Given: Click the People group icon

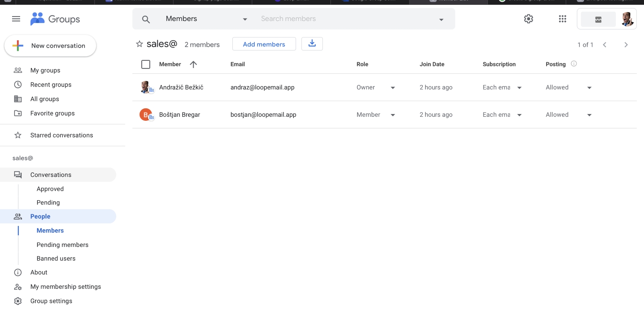Looking at the screenshot, I should 18,217.
